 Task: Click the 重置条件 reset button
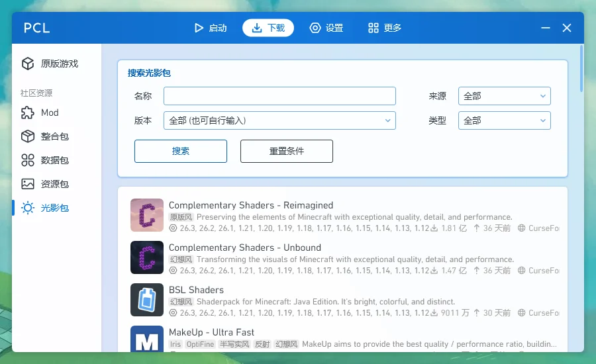(x=287, y=151)
